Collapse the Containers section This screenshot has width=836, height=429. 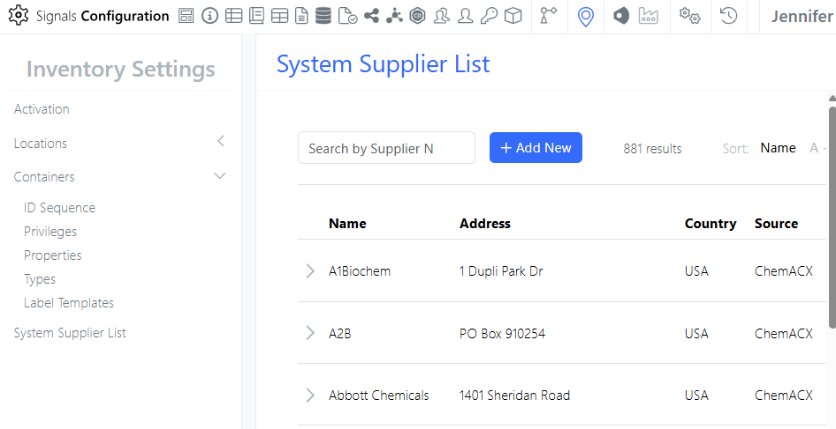point(220,177)
